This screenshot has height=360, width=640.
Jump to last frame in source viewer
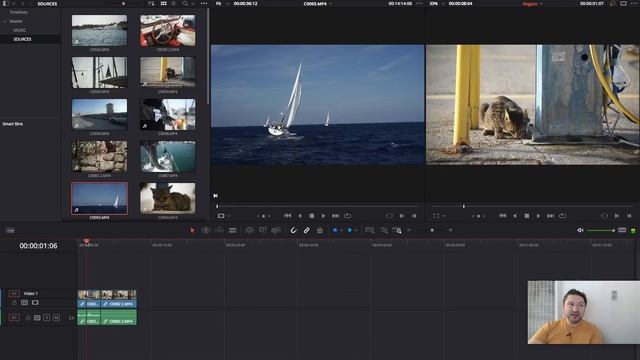(336, 216)
